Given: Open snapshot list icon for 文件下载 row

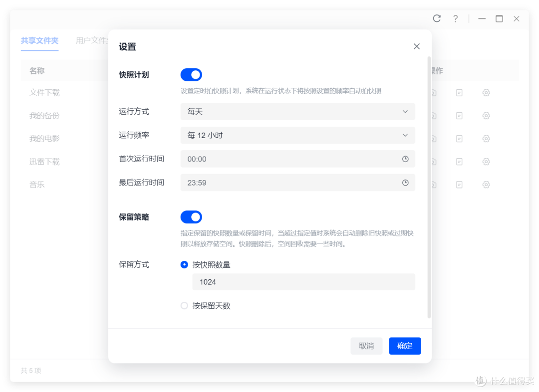Looking at the screenshot, I should pos(459,93).
